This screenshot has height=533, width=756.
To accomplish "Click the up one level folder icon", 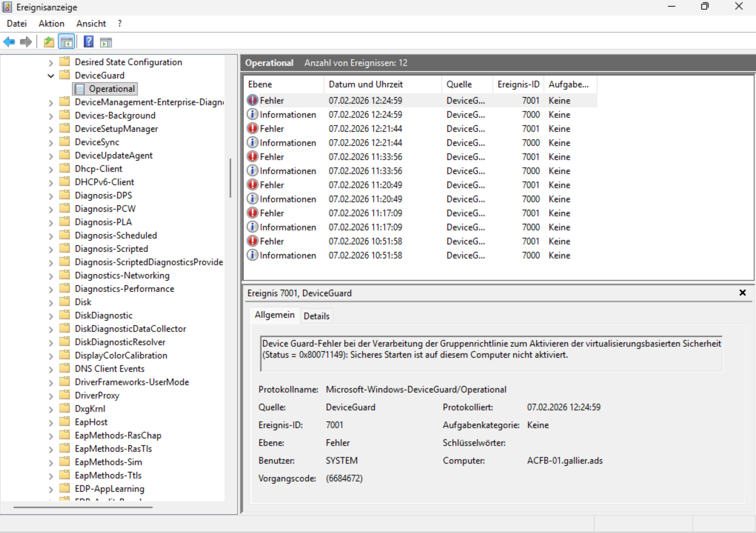I will pyautogui.click(x=49, y=42).
